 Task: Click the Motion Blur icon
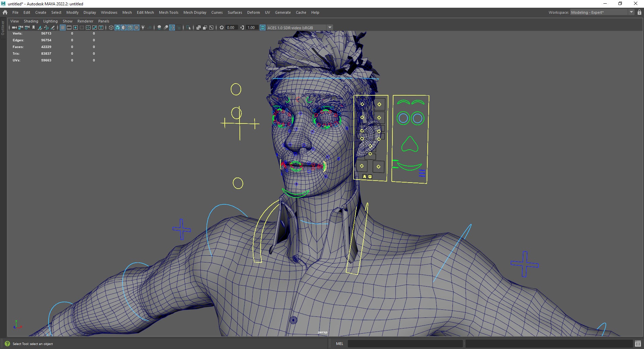pyautogui.click(x=166, y=28)
